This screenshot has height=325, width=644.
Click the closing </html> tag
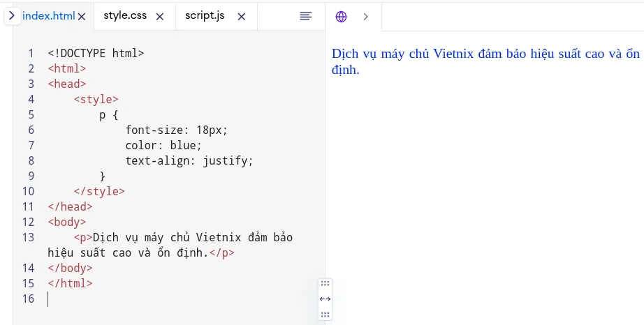pyautogui.click(x=71, y=284)
